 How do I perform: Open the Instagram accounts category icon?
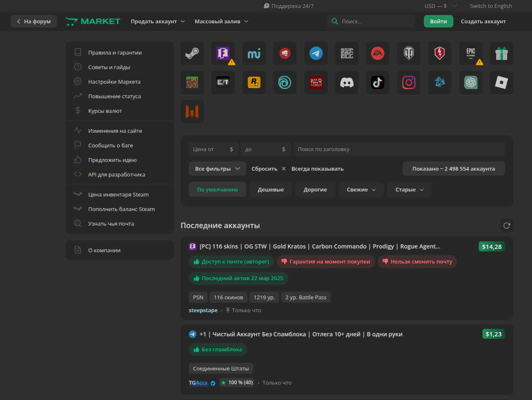tap(409, 82)
